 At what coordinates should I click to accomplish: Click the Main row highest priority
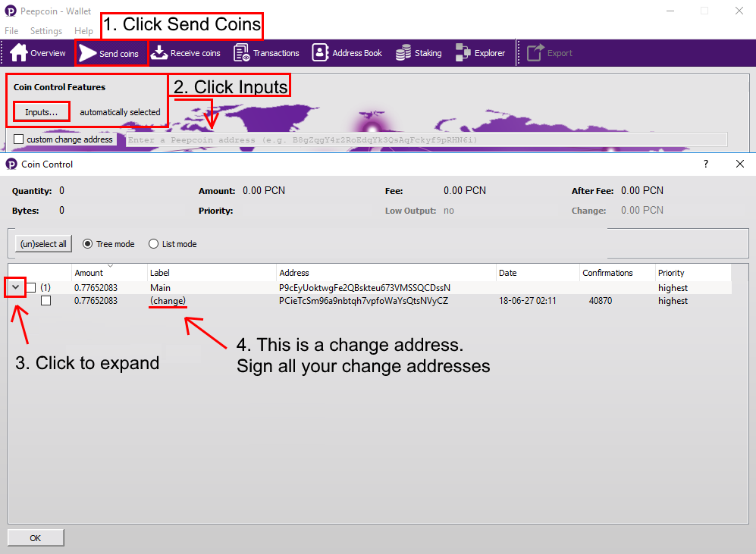pyautogui.click(x=673, y=287)
